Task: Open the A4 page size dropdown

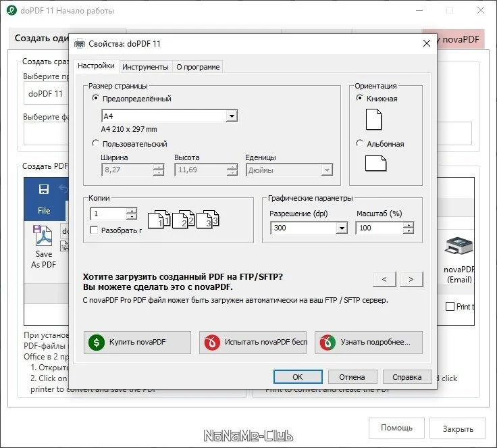Action: (x=232, y=116)
